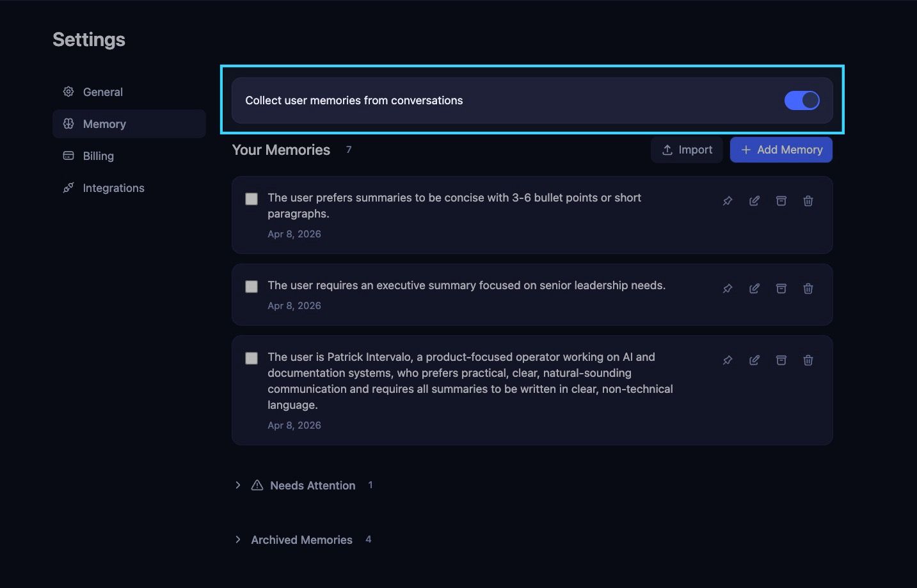Toggle off collecting user memories from conversations
Viewport: 917px width, 588px height.
point(802,100)
